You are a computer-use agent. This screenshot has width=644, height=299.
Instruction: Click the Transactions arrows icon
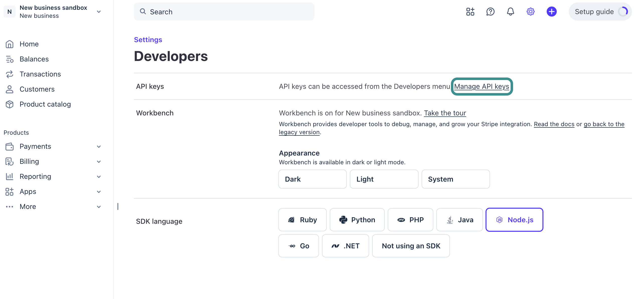[10, 74]
